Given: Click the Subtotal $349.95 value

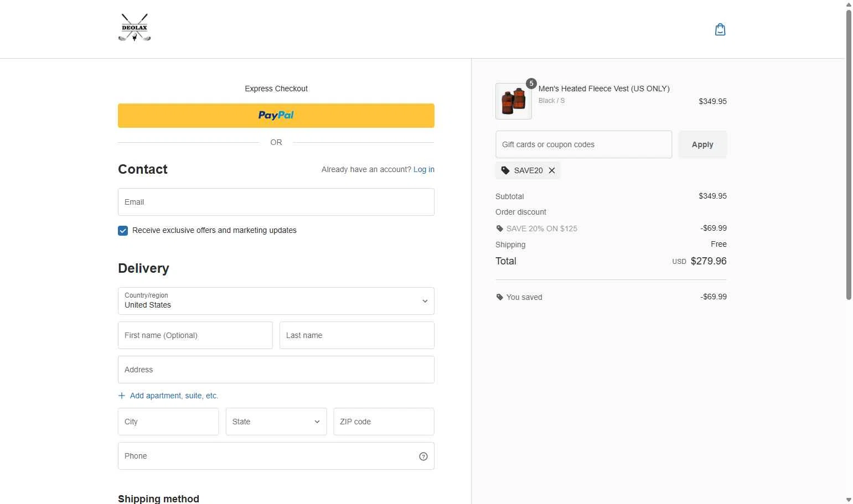Looking at the screenshot, I should [712, 196].
